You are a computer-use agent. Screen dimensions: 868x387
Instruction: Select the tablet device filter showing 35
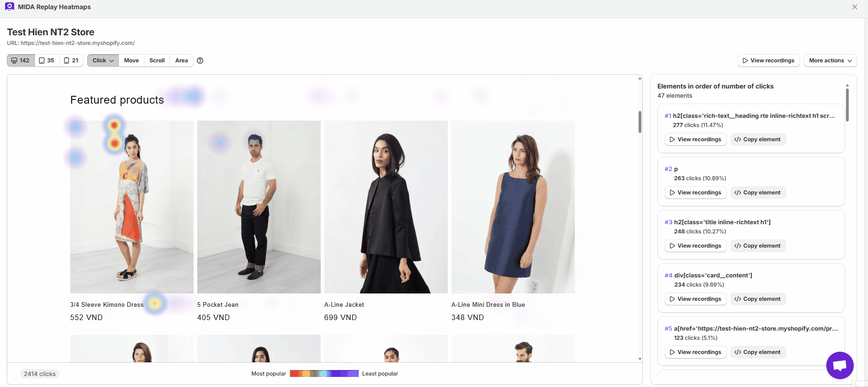click(x=47, y=61)
